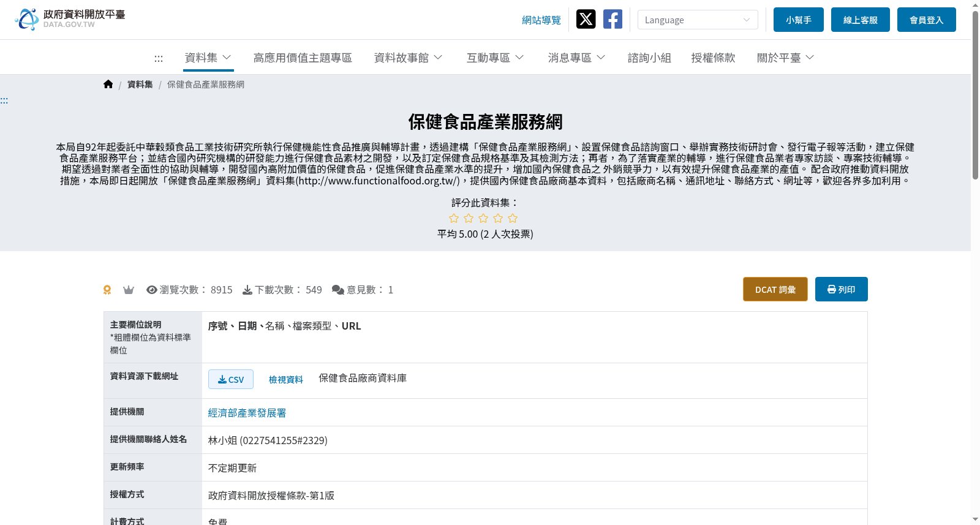The image size is (980, 525).
Task: Click the home breadcrumb icon
Action: 108,85
